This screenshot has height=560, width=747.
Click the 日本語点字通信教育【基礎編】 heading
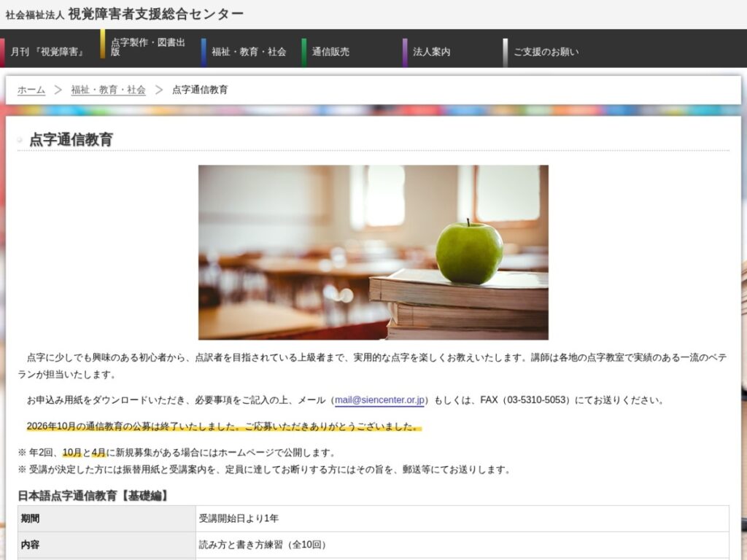point(94,496)
